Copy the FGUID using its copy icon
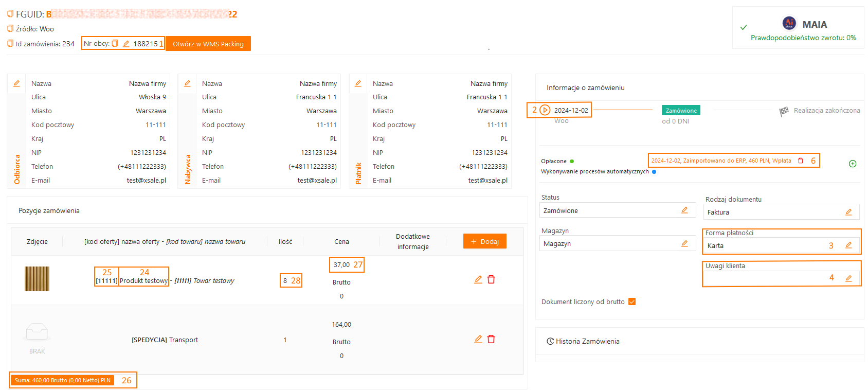This screenshot has height=390, width=868. (10, 14)
